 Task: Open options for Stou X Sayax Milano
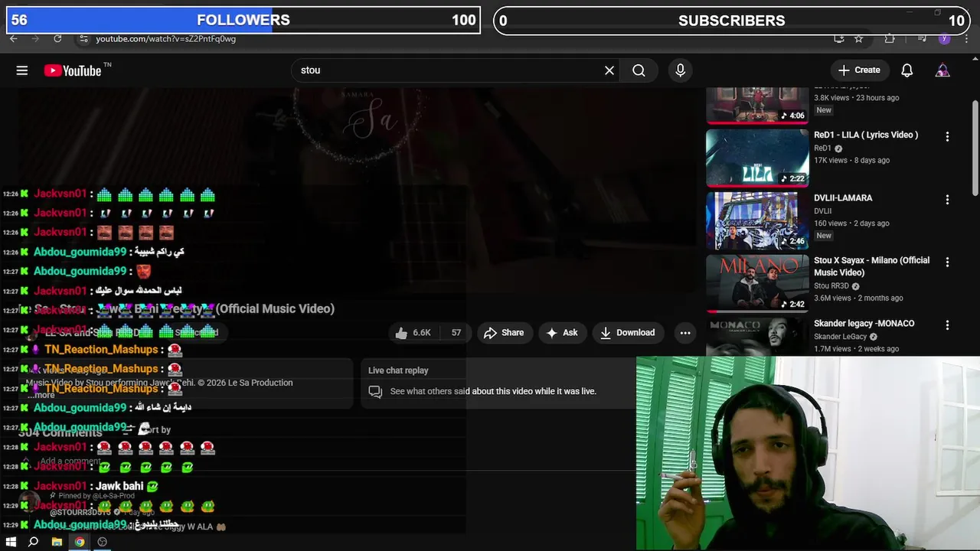click(947, 262)
